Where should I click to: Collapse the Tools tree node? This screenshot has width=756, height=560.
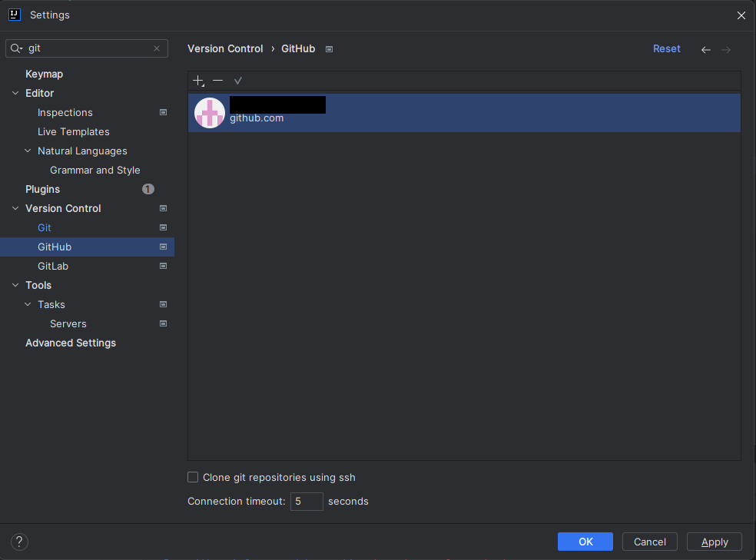click(15, 285)
